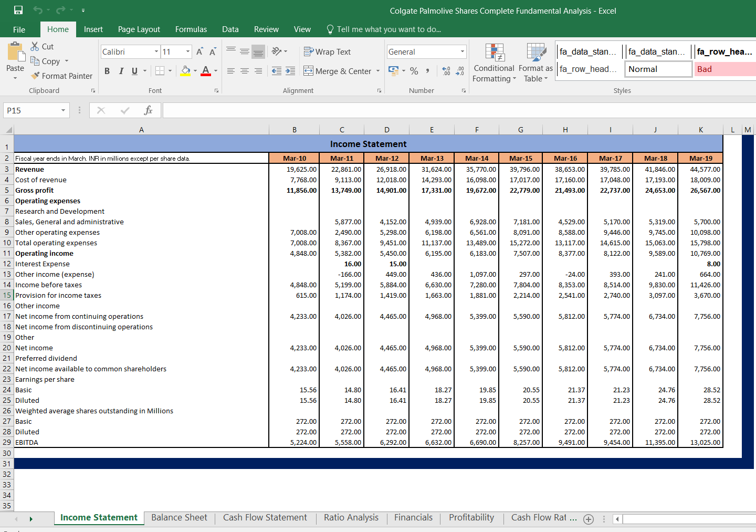The image size is (756, 532).
Task: Bottom align cell content
Action: 258,51
